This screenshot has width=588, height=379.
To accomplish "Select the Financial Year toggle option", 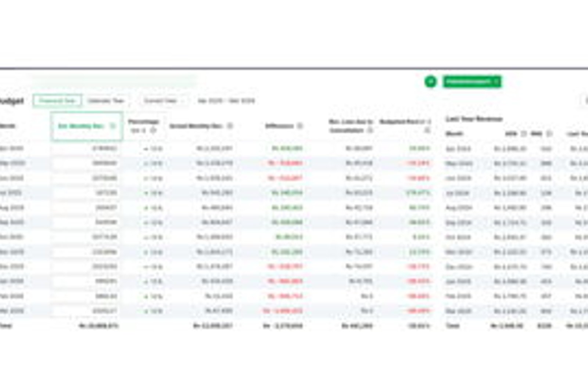I will coord(57,101).
